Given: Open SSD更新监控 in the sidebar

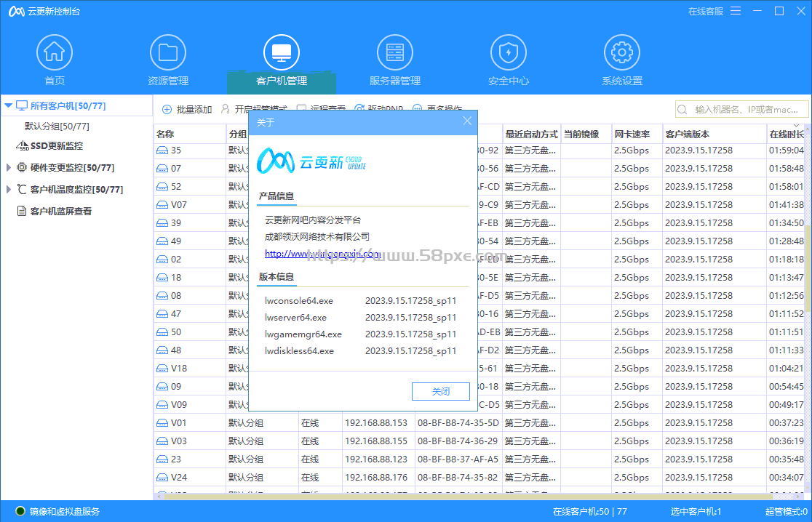Looking at the screenshot, I should pyautogui.click(x=57, y=146).
